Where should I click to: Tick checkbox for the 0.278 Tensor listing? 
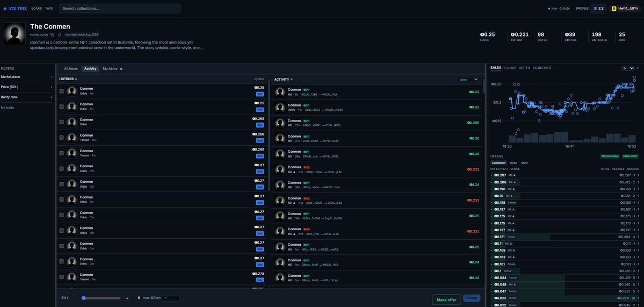pos(62,277)
